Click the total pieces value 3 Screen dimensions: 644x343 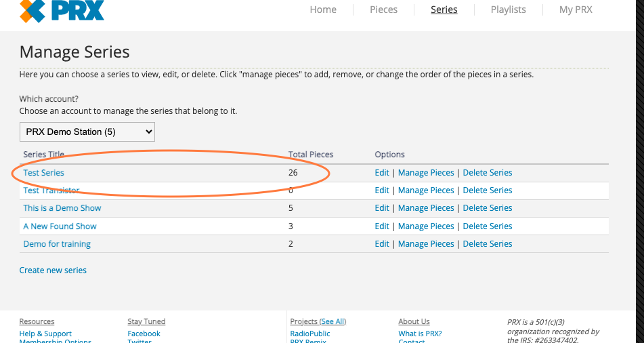point(291,226)
